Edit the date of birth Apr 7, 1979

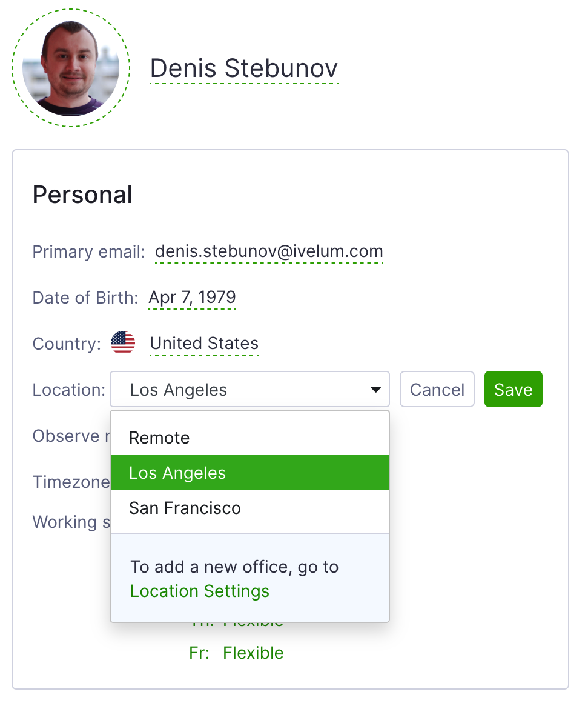pos(192,297)
